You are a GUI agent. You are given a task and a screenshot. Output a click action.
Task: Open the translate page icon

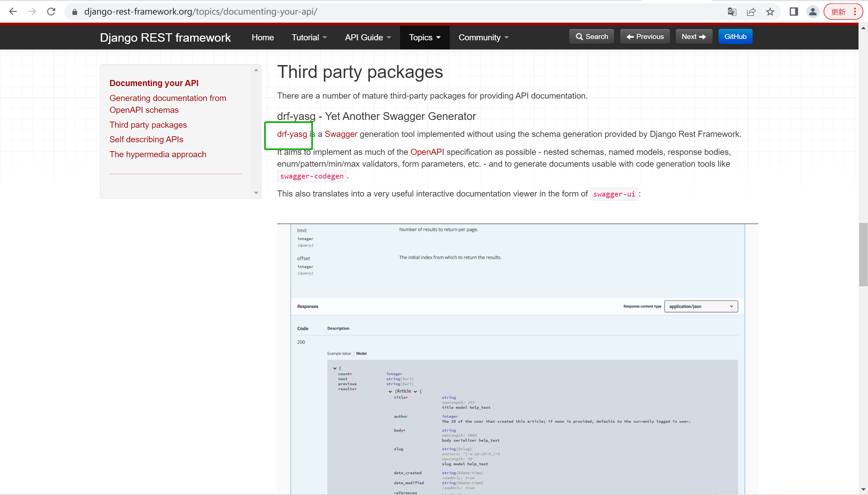pos(732,12)
